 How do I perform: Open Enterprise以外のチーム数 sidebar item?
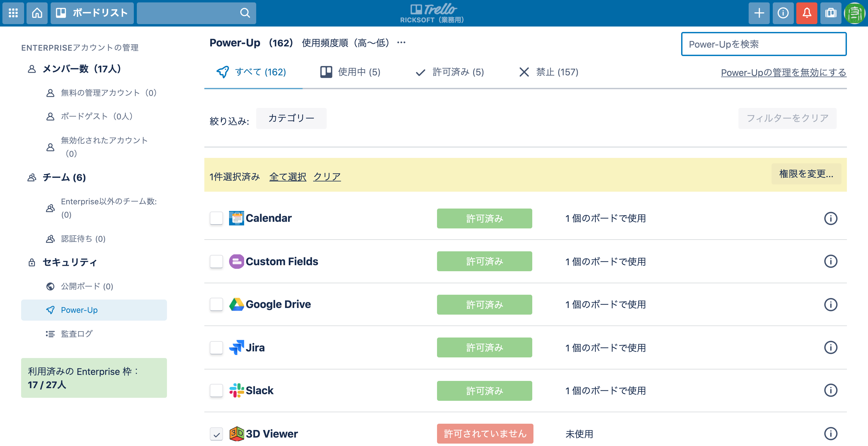102,208
